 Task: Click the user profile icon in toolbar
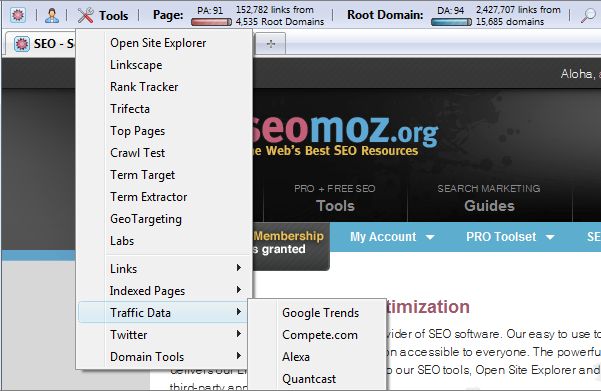pyautogui.click(x=52, y=15)
